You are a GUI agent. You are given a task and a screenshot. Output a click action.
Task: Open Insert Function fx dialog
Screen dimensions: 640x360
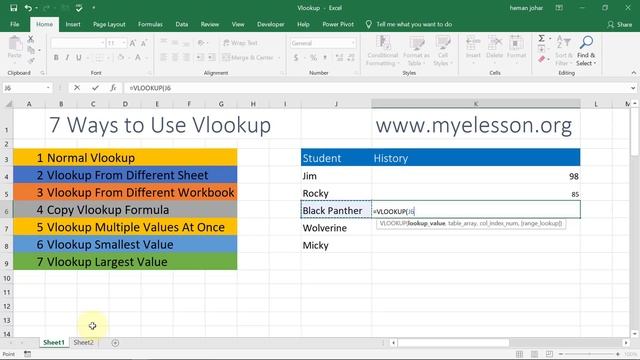coord(113,88)
